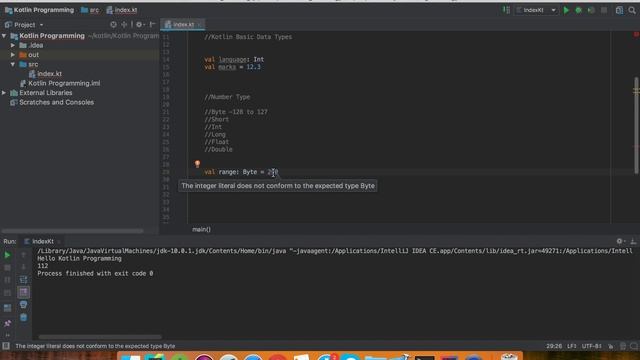The height and width of the screenshot is (360, 640).
Task: Clear all console output trash icon
Action: [x=24, y=317]
